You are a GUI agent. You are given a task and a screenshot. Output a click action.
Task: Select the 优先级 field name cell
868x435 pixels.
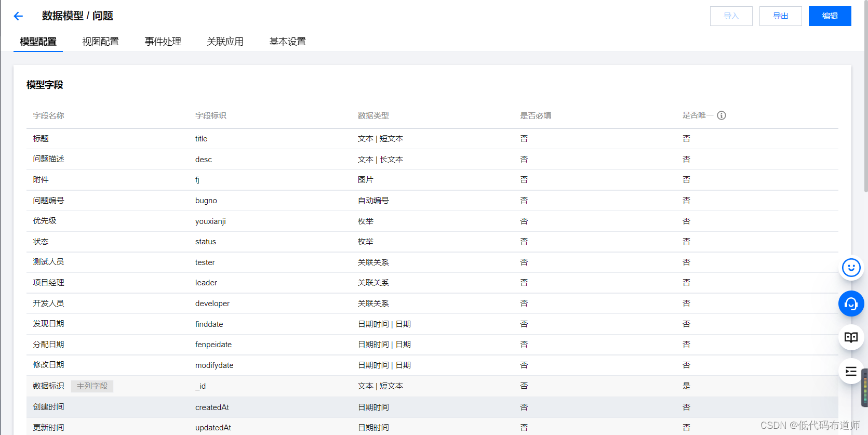45,221
